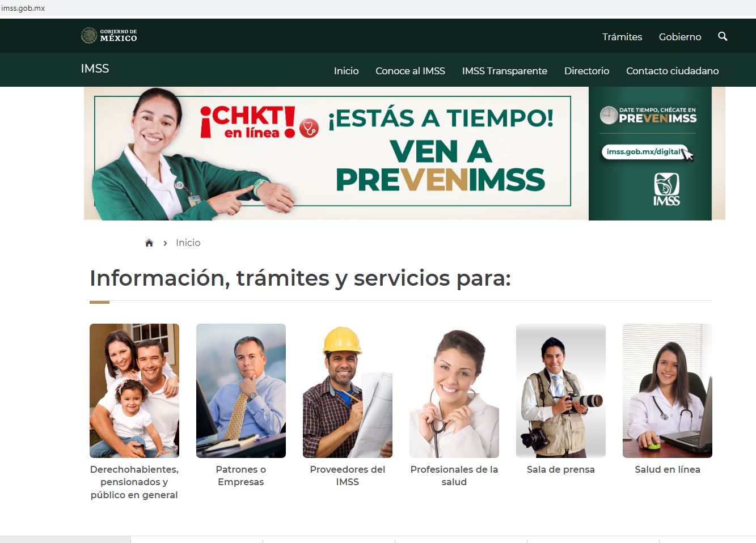Open Conoce al IMSS menu
This screenshot has height=543, width=756.
point(410,71)
